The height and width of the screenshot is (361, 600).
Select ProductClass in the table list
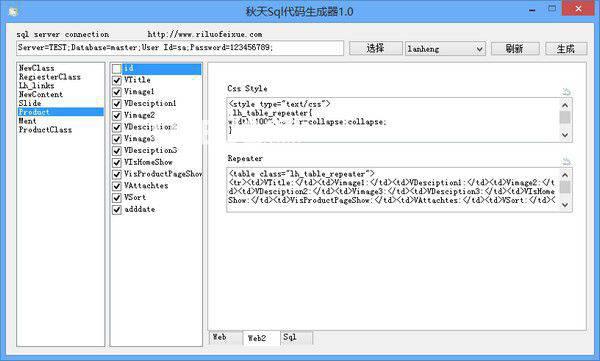(45, 130)
